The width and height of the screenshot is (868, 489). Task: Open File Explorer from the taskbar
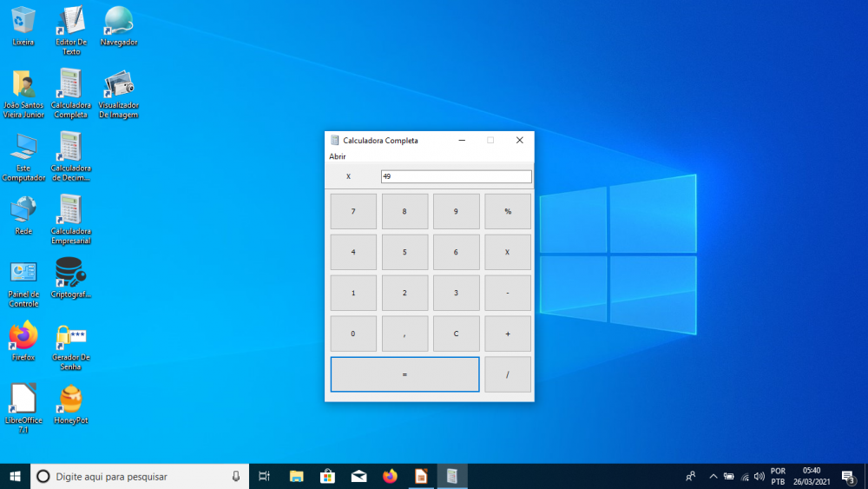coord(297,476)
